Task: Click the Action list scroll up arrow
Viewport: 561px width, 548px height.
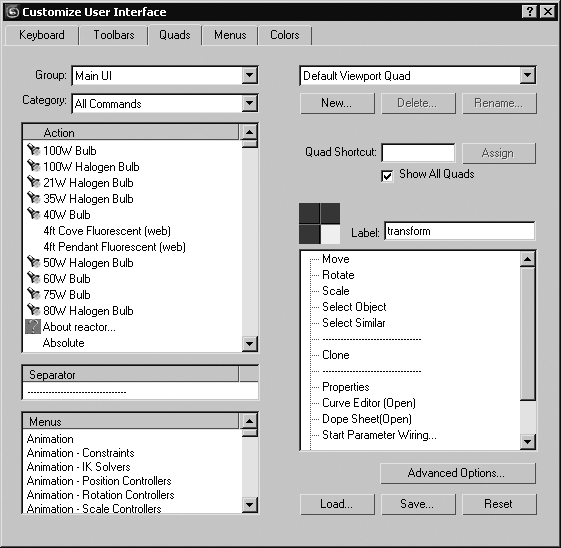Action: 249,132
